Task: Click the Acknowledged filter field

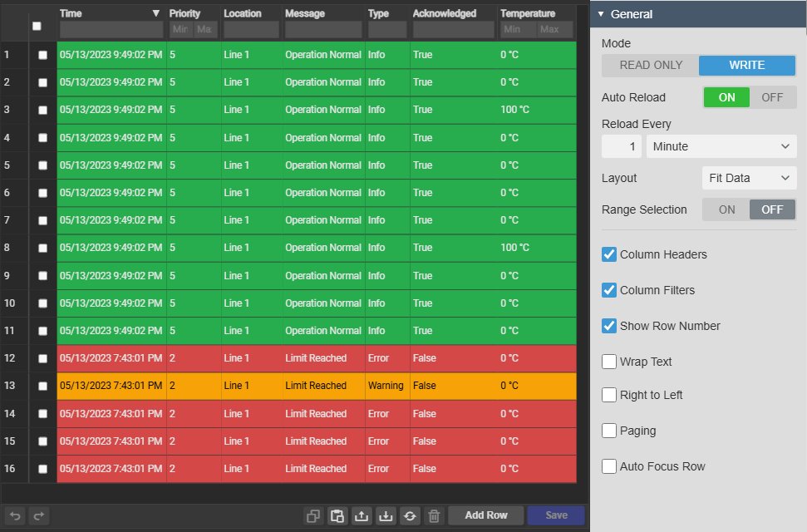Action: click(x=454, y=29)
